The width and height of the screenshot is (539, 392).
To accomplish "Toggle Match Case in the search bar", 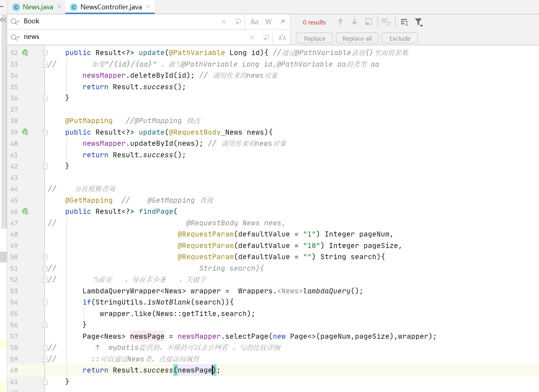I will click(254, 22).
